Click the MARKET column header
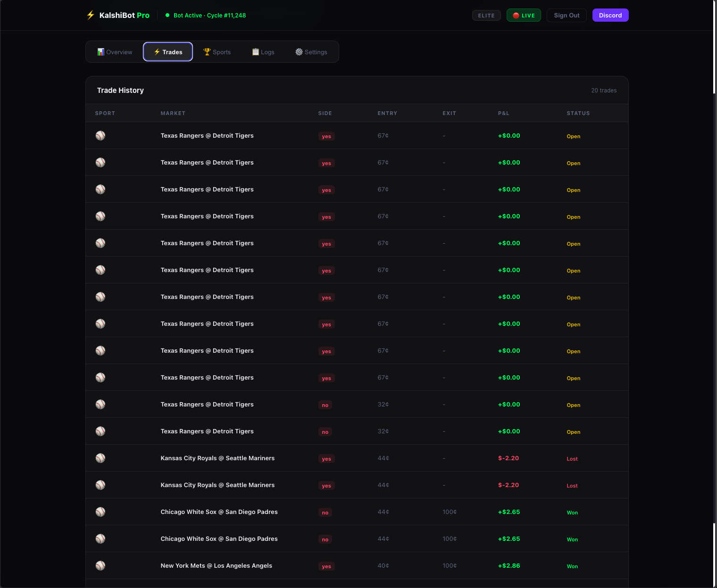Viewport: 717px width, 588px height. click(x=173, y=113)
